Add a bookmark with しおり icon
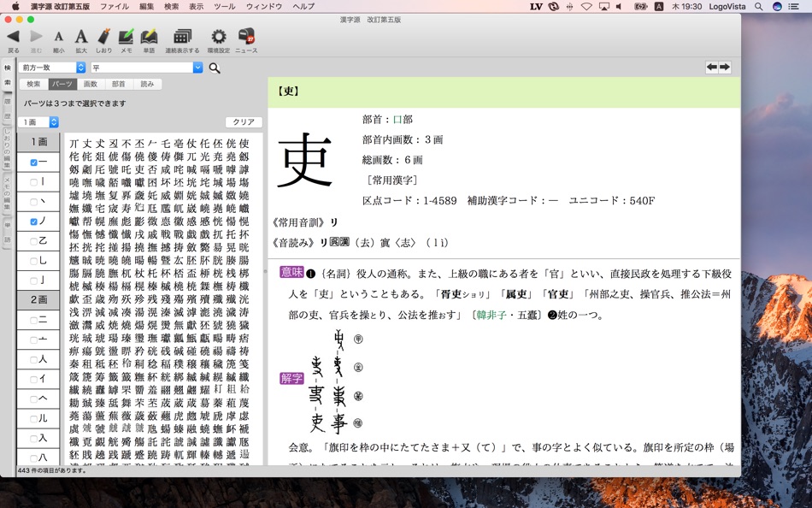This screenshot has width=812, height=508. [103, 37]
